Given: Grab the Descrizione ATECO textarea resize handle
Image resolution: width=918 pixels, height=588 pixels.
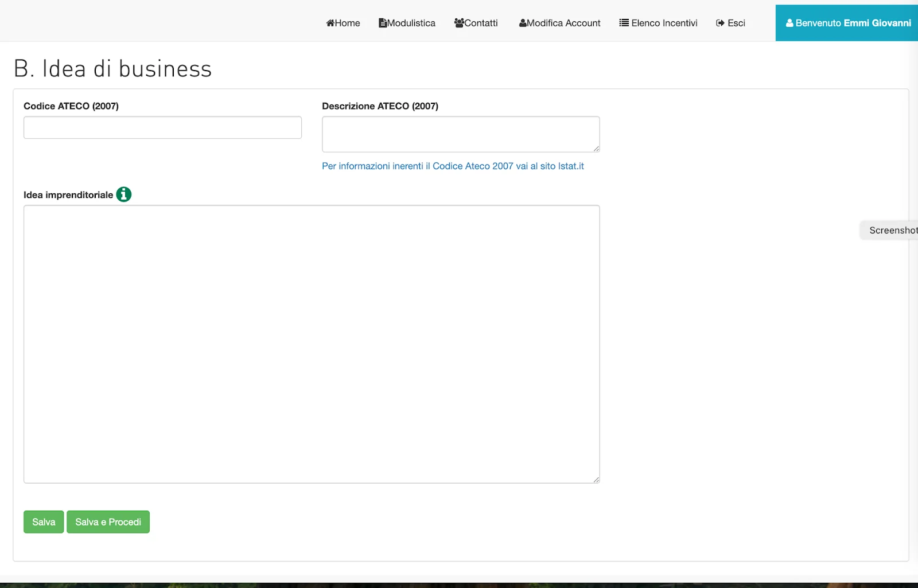Looking at the screenshot, I should coord(596,149).
